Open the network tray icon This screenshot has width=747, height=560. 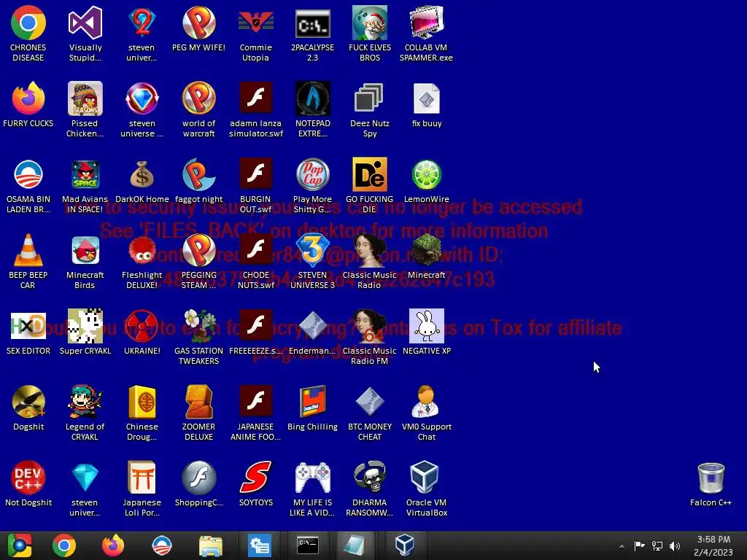pos(657,545)
